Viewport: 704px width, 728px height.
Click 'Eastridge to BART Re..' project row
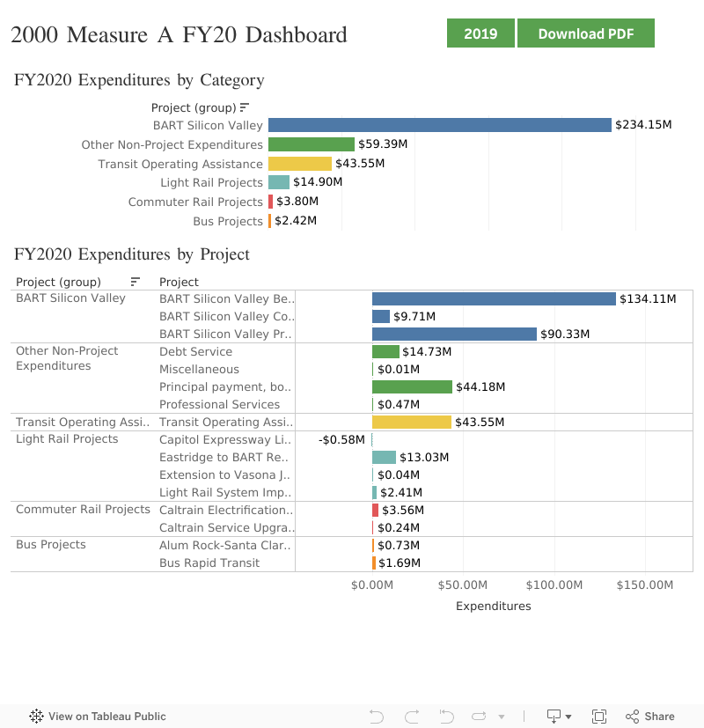(x=224, y=458)
